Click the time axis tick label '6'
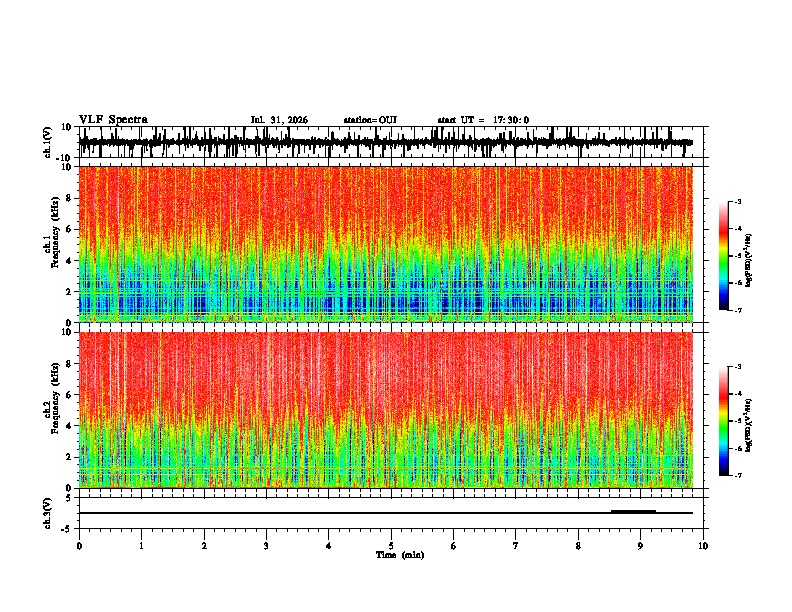 (454, 546)
